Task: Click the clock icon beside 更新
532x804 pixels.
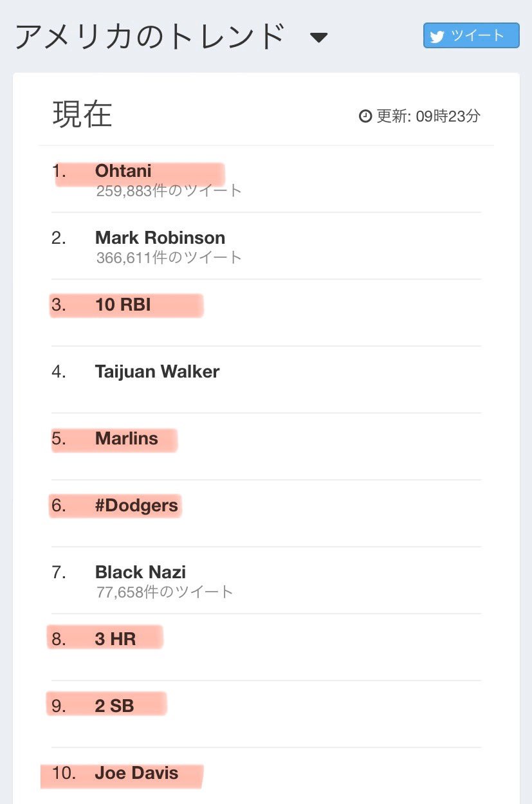Action: pos(365,116)
